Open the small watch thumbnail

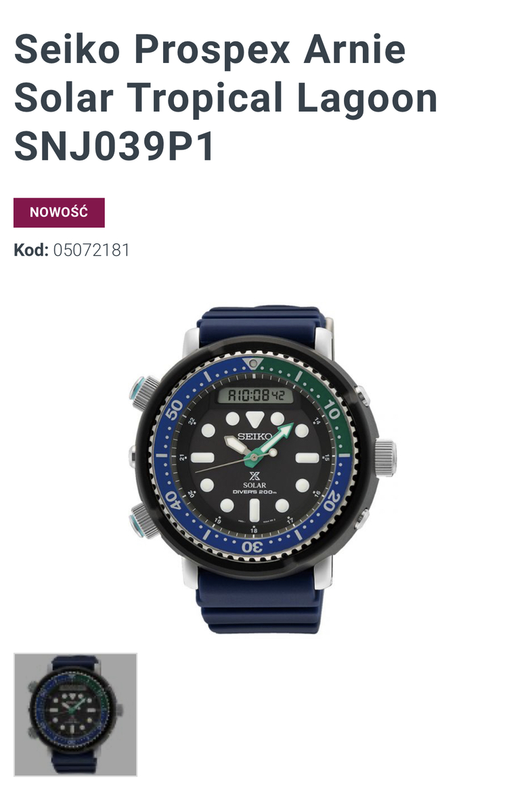pos(75,715)
